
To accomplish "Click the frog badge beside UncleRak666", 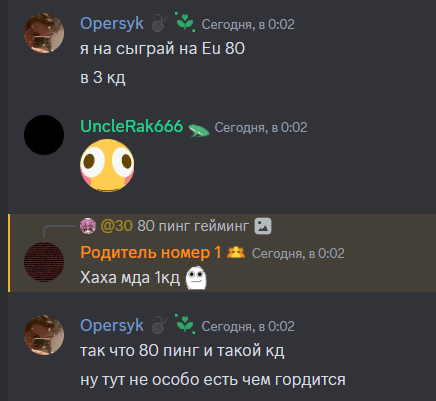I will (199, 130).
